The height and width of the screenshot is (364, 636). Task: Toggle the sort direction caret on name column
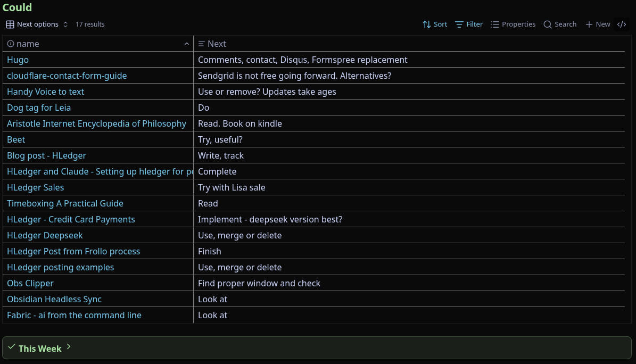(x=187, y=44)
